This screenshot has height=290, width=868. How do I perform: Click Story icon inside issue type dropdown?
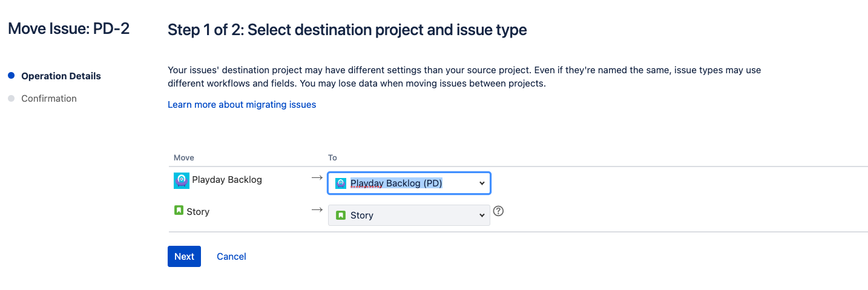point(341,215)
